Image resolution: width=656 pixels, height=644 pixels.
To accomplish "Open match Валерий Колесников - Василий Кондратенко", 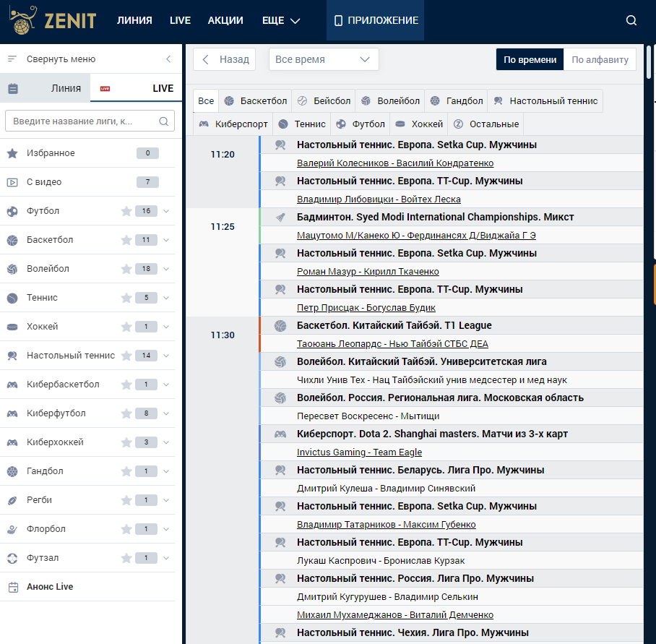I will (x=395, y=163).
